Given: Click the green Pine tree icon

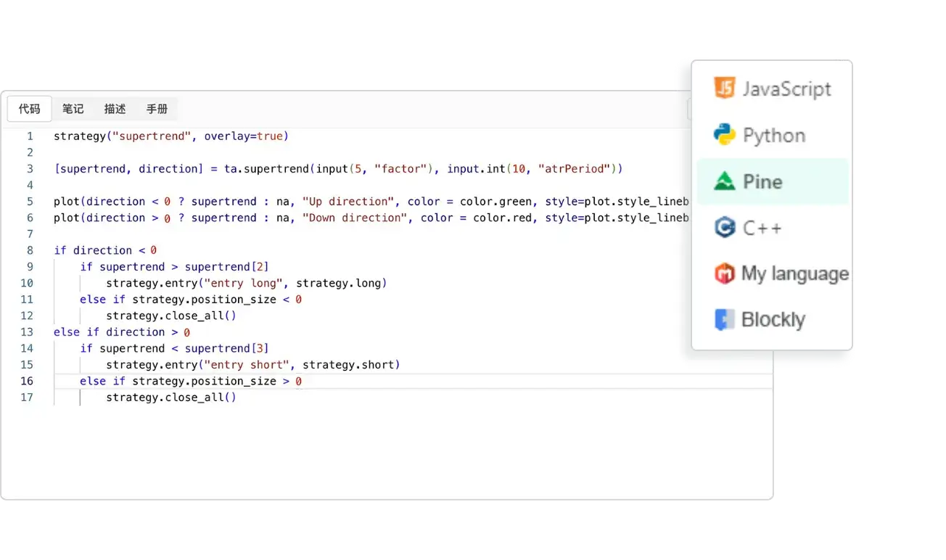Looking at the screenshot, I should pos(724,181).
